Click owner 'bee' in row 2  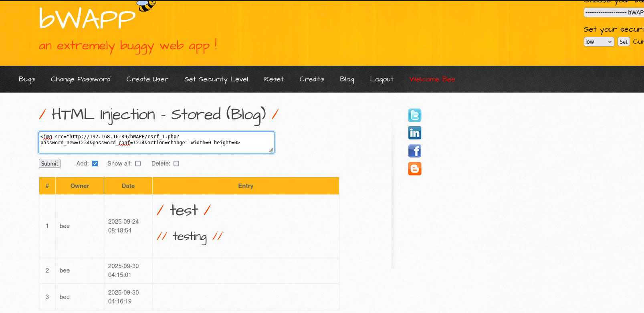(65, 271)
